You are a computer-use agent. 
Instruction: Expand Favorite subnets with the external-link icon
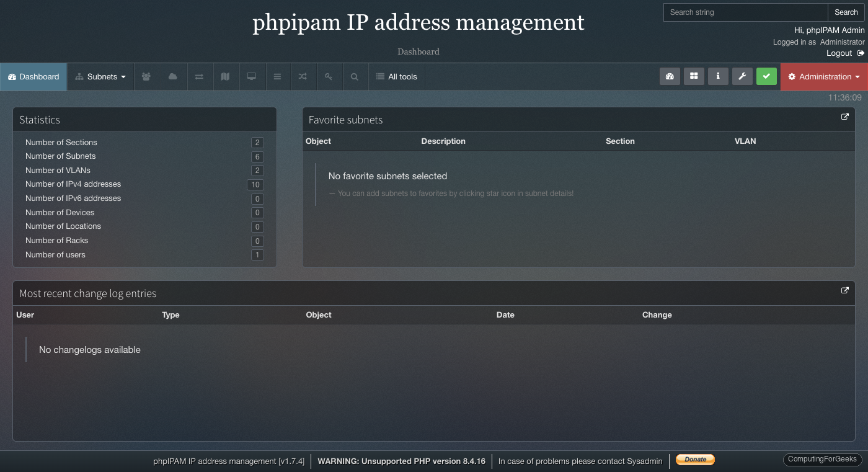tap(845, 117)
